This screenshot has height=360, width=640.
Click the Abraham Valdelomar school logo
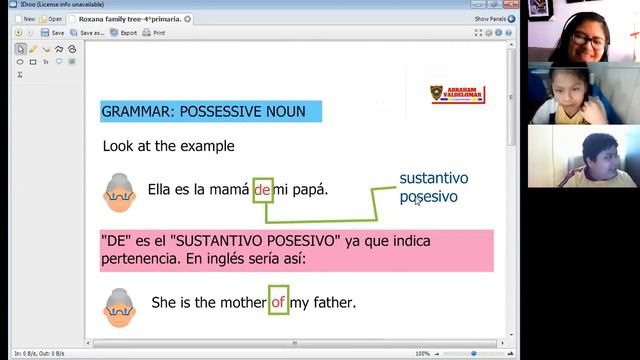tap(458, 94)
